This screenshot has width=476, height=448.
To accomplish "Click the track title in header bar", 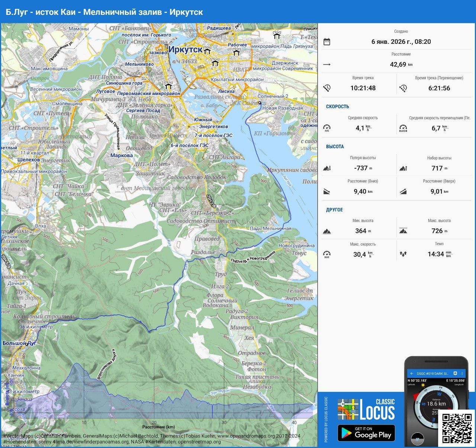I will (104, 12).
